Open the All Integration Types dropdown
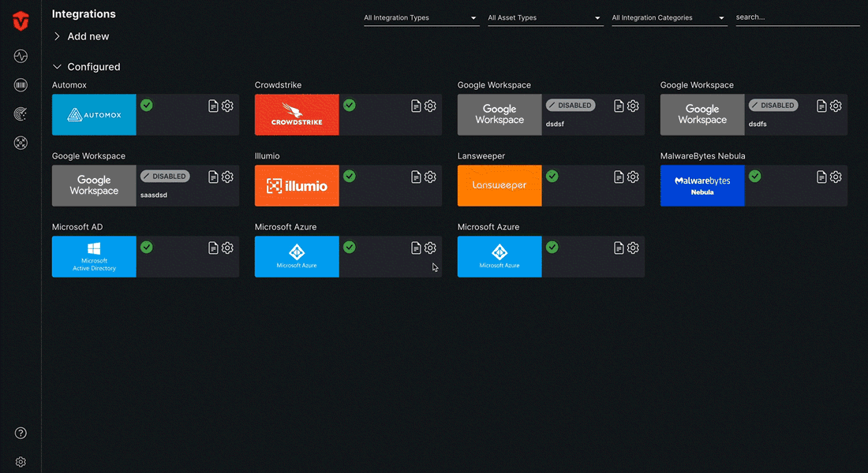This screenshot has height=473, width=868. 421,17
